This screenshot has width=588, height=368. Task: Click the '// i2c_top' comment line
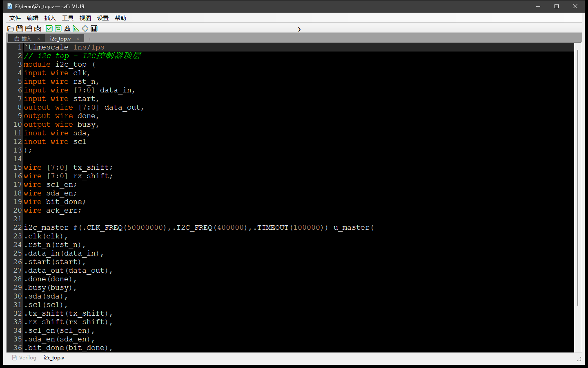click(82, 56)
